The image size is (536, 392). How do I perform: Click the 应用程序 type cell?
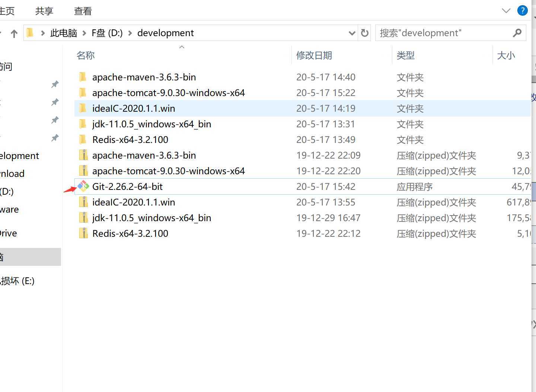[415, 187]
